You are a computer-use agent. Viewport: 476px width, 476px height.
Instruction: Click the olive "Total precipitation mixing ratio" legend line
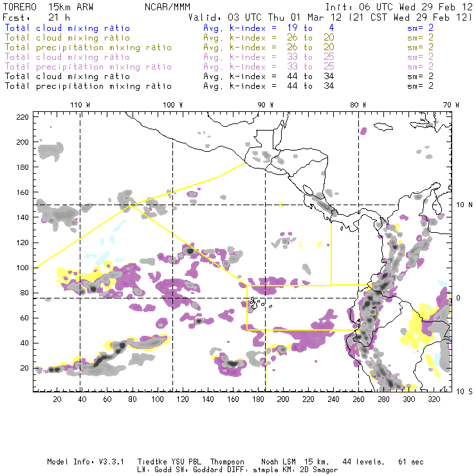pos(88,48)
